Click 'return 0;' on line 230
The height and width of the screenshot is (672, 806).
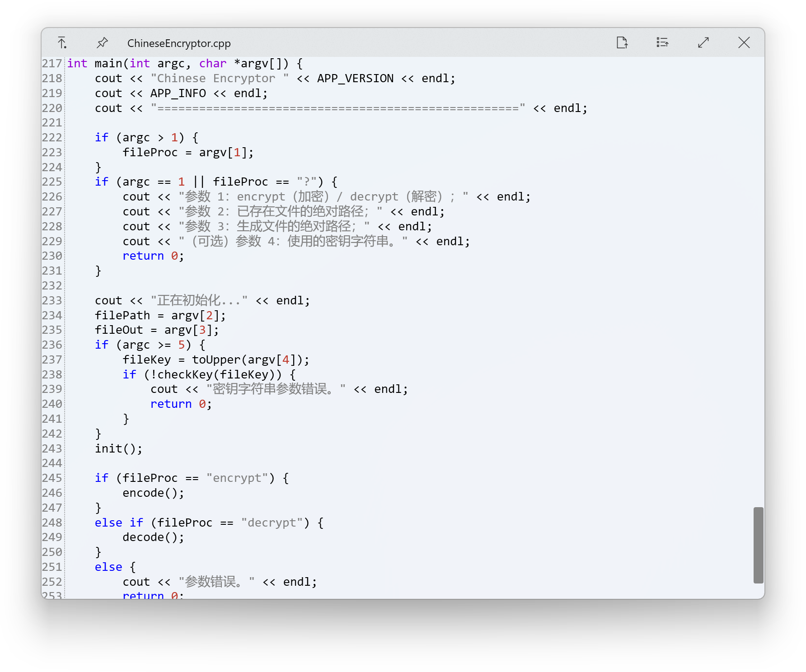point(153,256)
